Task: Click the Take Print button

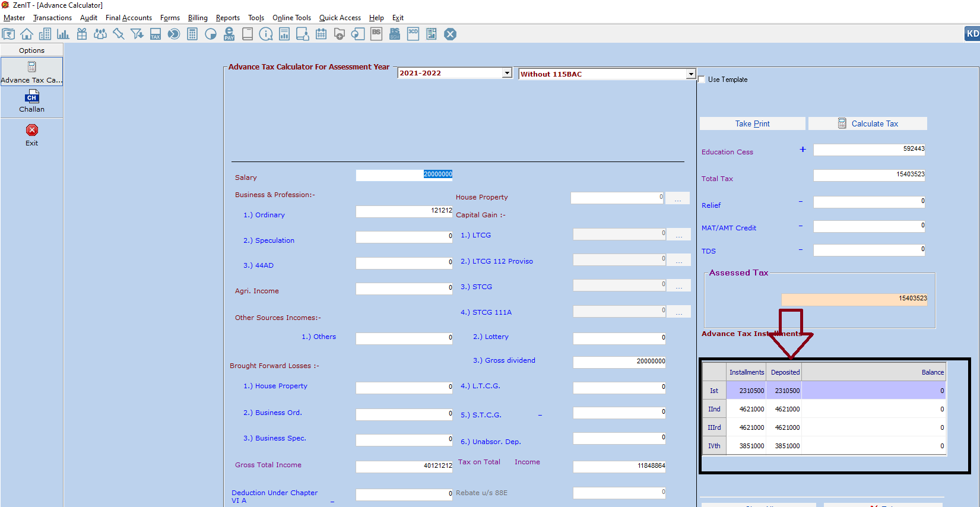Action: tap(752, 123)
